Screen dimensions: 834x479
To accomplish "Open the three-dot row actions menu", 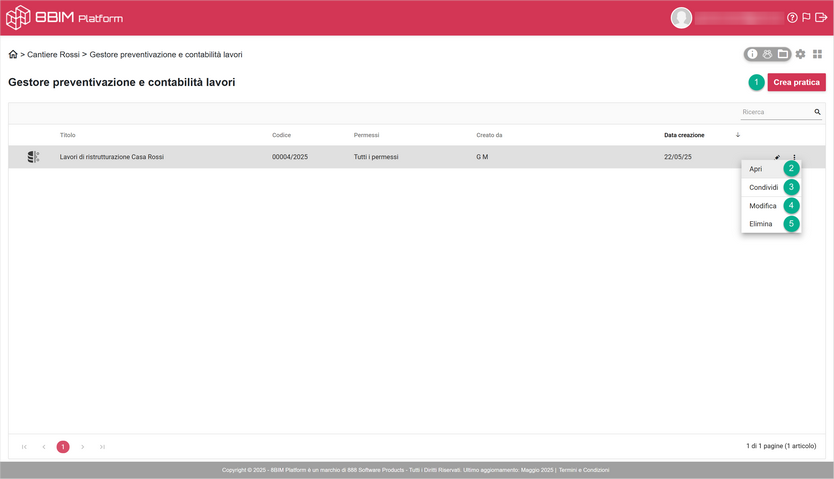I will coord(795,157).
